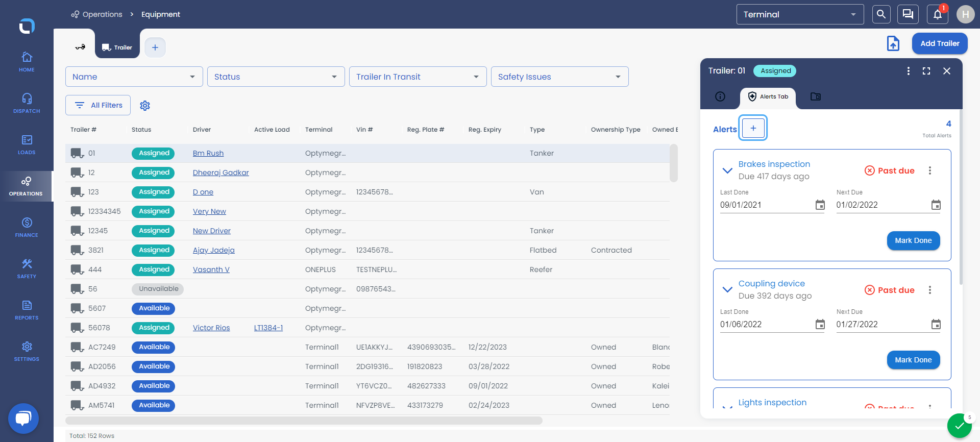
Task: Open Brakes inspection Last Done date picker
Action: tap(820, 205)
